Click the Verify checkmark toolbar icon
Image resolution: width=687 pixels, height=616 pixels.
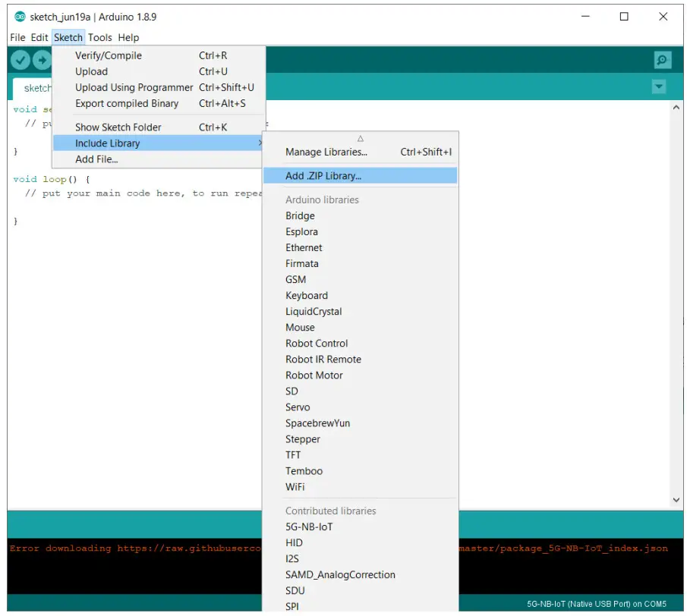coord(20,59)
